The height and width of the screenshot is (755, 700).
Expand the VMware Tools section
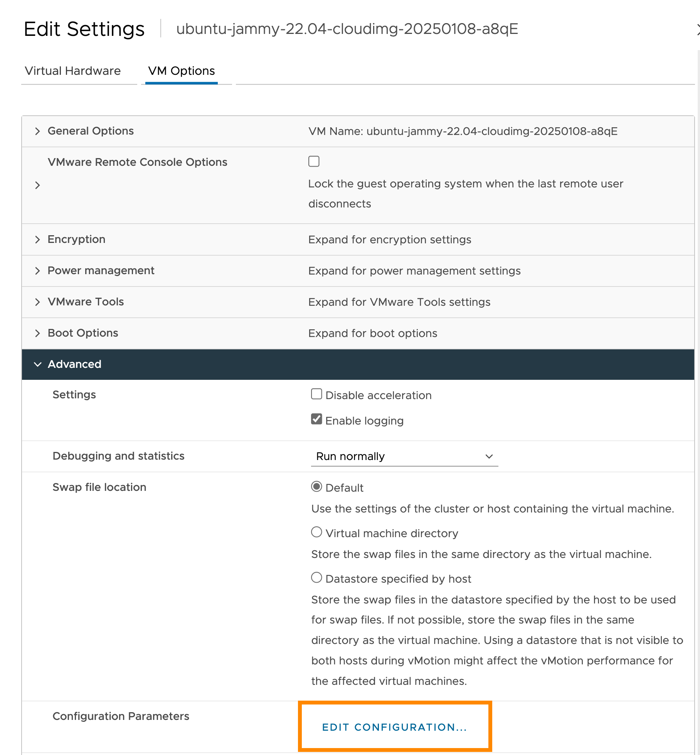tap(38, 302)
